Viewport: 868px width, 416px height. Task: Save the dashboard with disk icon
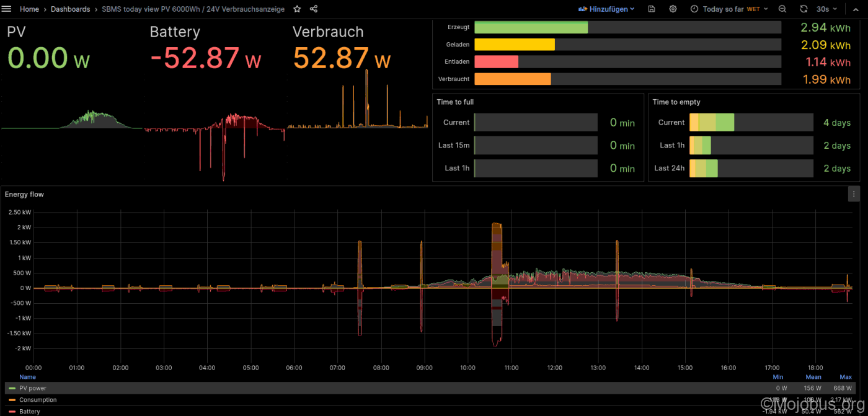(x=651, y=9)
